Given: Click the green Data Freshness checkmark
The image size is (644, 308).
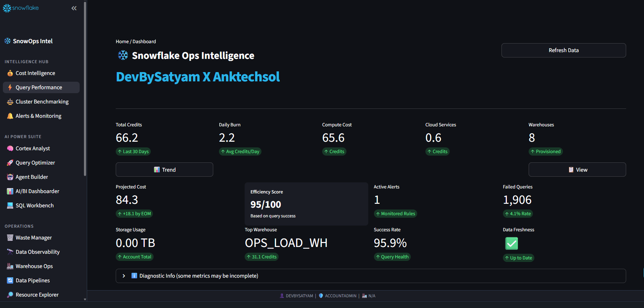Looking at the screenshot, I should tap(511, 243).
